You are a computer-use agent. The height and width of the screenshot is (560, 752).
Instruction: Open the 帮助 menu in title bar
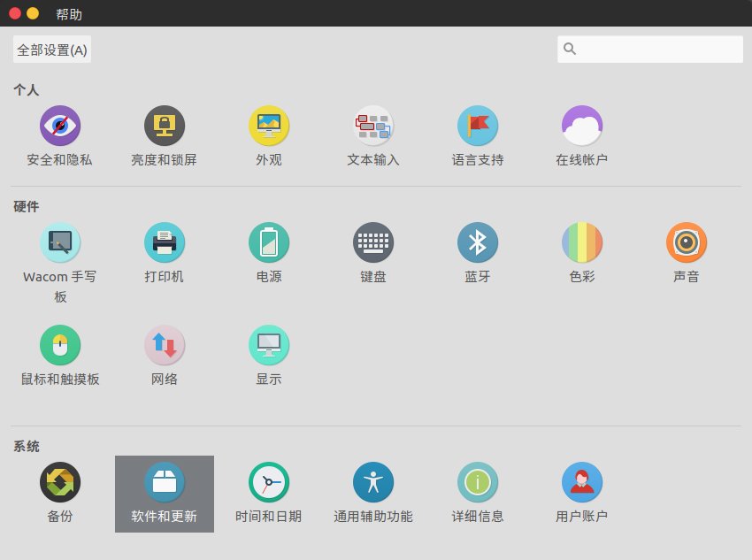[x=69, y=14]
